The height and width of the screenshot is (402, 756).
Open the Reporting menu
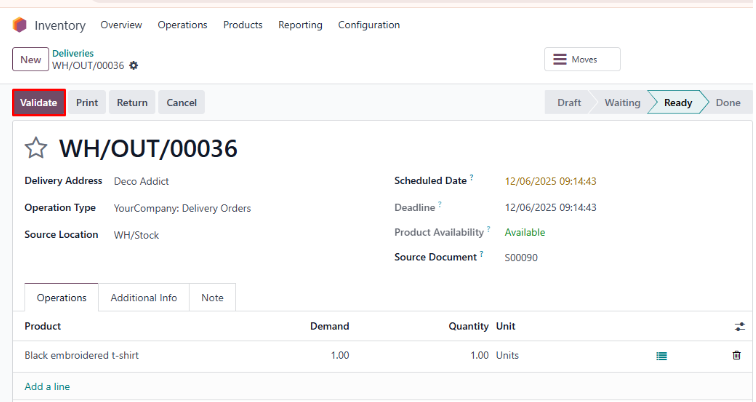300,25
